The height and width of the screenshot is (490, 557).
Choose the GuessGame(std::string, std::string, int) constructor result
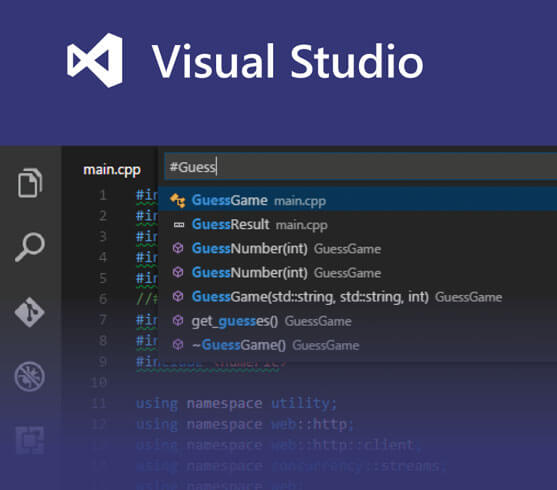tap(357, 296)
